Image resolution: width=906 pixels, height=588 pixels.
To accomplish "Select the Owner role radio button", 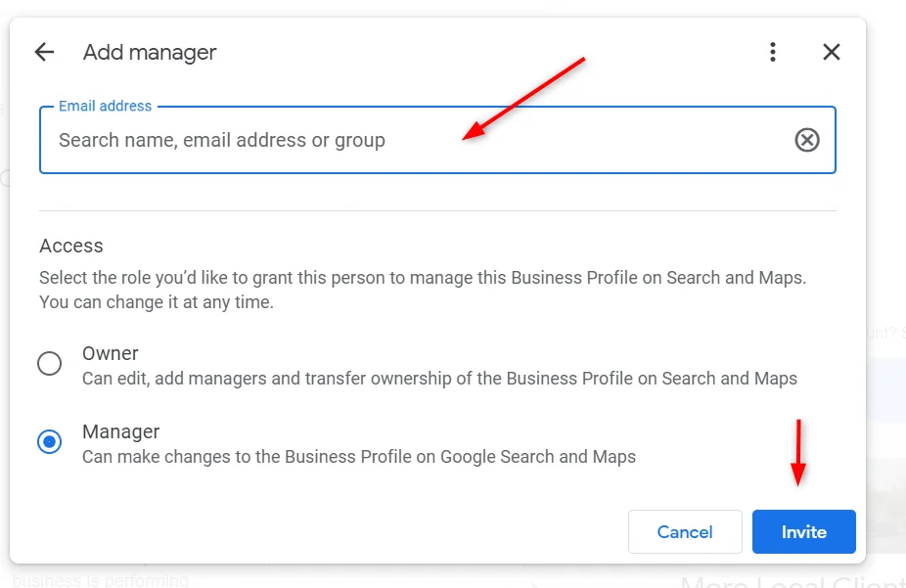I will click(50, 363).
